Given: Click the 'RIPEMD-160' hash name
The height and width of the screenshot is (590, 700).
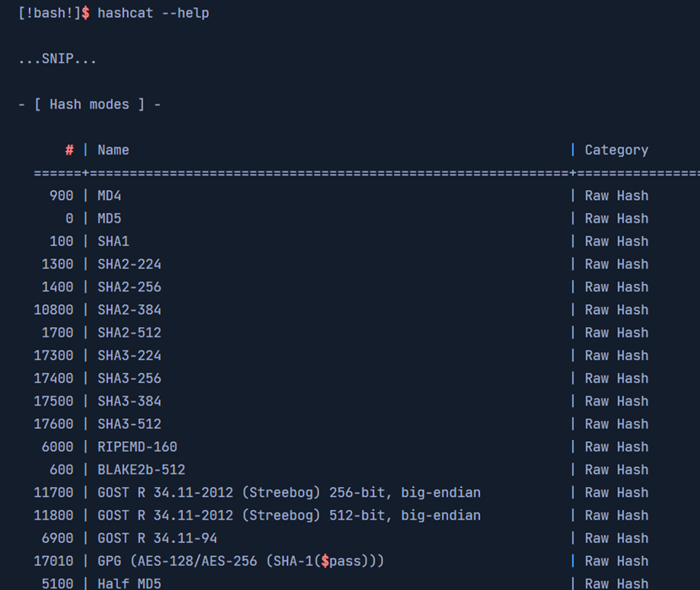Looking at the screenshot, I should [x=138, y=447].
